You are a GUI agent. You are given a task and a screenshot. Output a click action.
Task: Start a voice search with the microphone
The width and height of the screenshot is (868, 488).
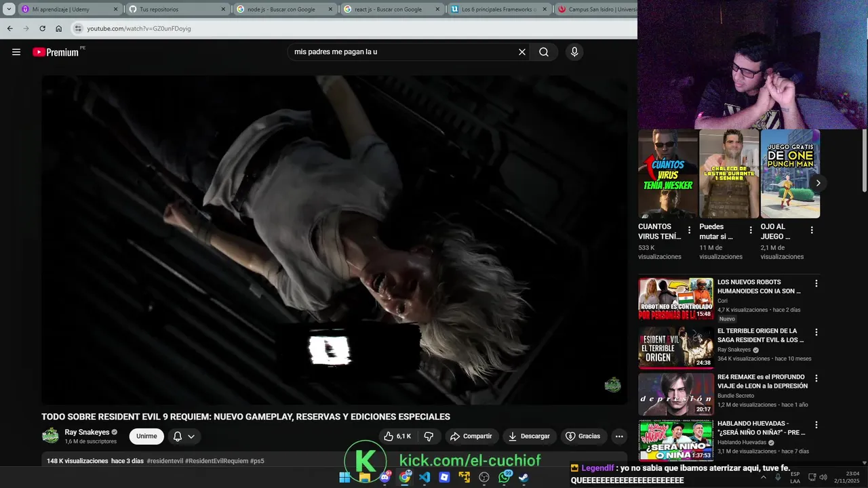tap(574, 52)
